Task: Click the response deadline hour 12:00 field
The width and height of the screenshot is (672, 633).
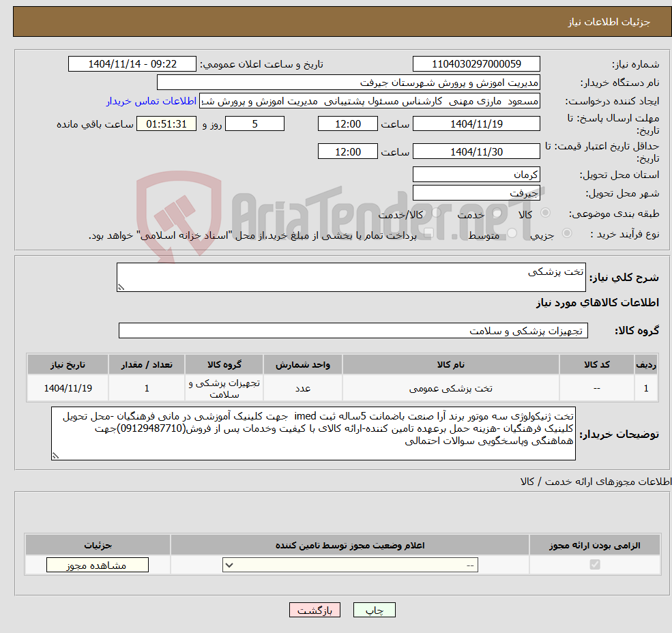Action: (347, 124)
